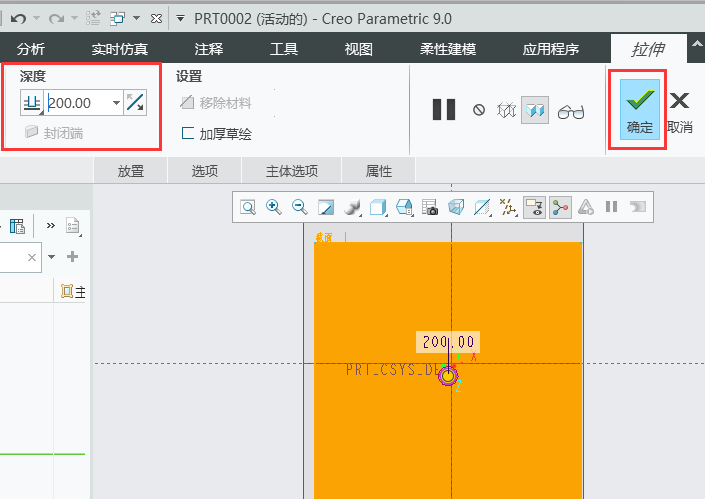Enable the 加厚草绘 checkbox
705x499 pixels.
coord(188,133)
